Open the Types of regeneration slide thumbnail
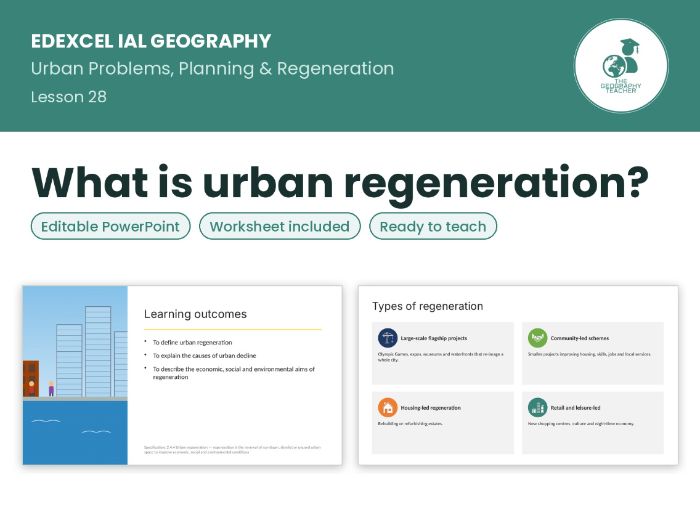This screenshot has height=525, width=700. pyautogui.click(x=518, y=375)
